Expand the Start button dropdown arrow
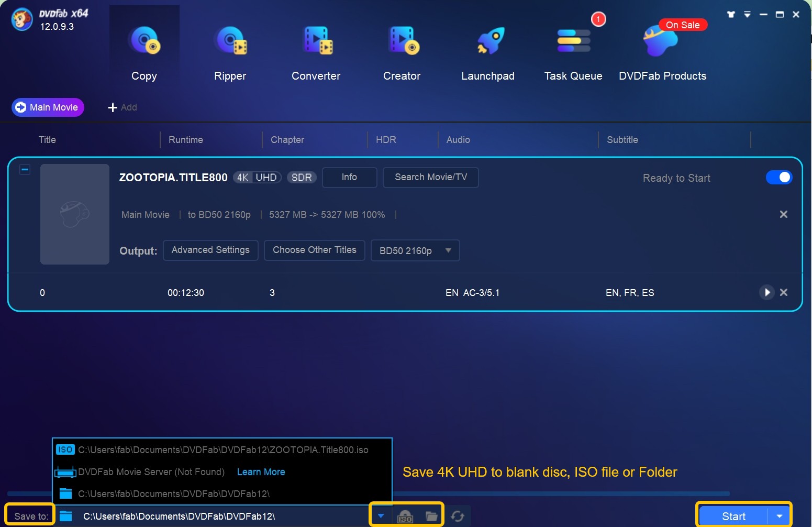Image resolution: width=812 pixels, height=527 pixels. click(x=779, y=517)
